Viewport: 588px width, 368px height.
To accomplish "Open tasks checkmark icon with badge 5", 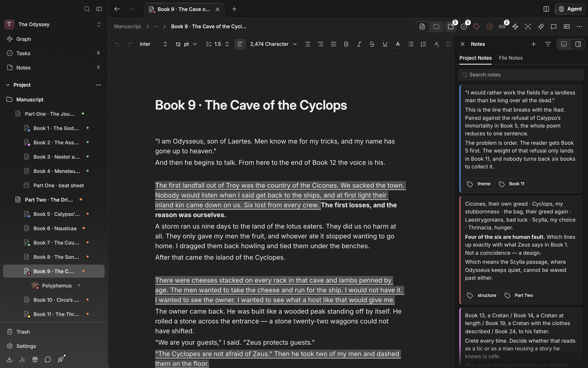I will (x=464, y=27).
